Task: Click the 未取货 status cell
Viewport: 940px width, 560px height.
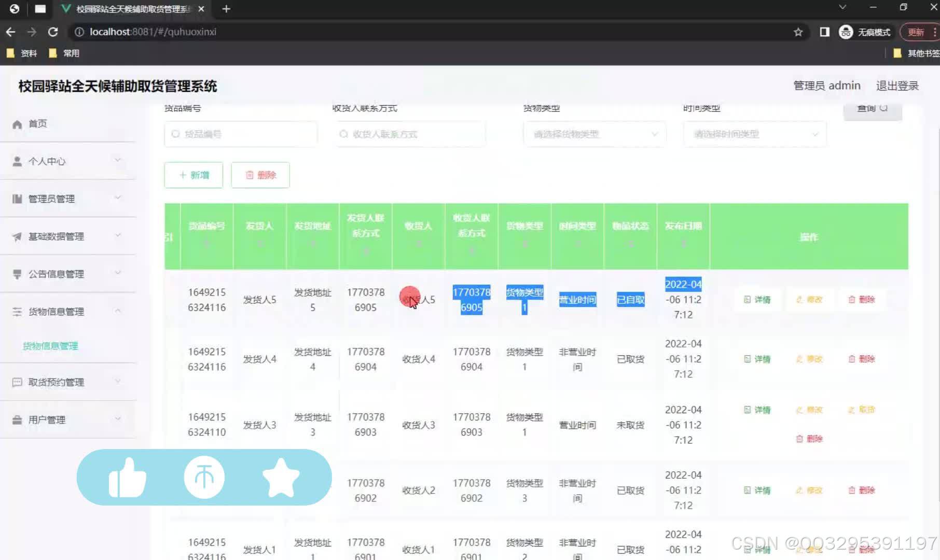Action: (x=630, y=425)
